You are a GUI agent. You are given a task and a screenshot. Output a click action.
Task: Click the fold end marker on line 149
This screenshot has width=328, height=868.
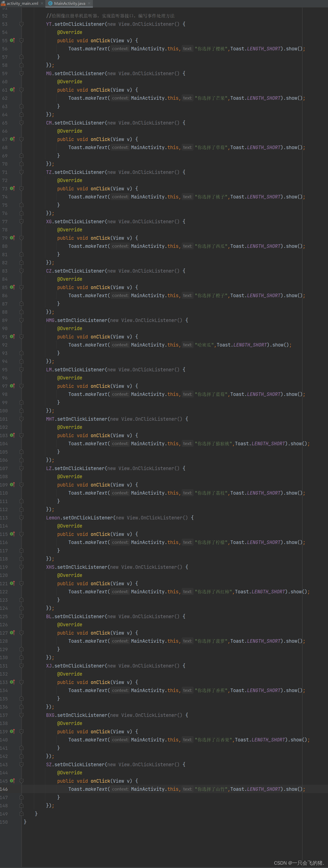pyautogui.click(x=22, y=814)
